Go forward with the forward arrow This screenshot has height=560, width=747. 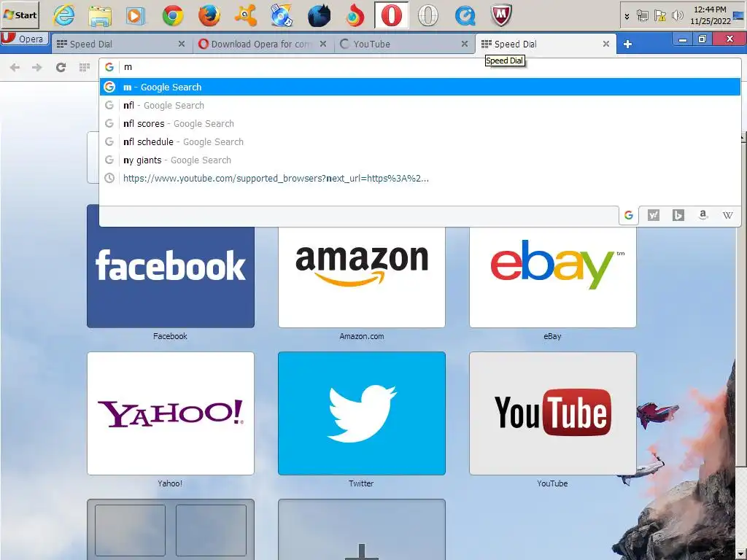(x=36, y=68)
